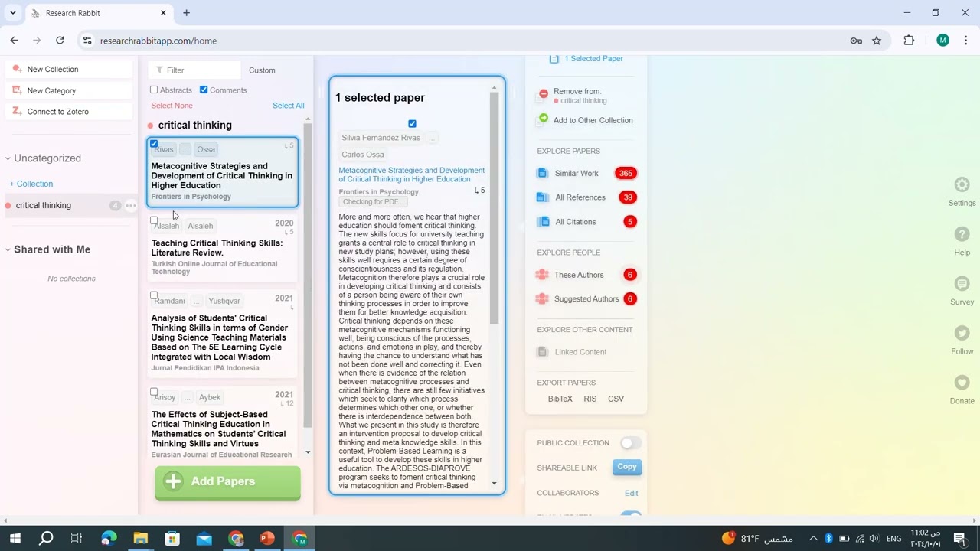Open the Custom sort dropdown
The height and width of the screenshot is (551, 980).
[262, 70]
